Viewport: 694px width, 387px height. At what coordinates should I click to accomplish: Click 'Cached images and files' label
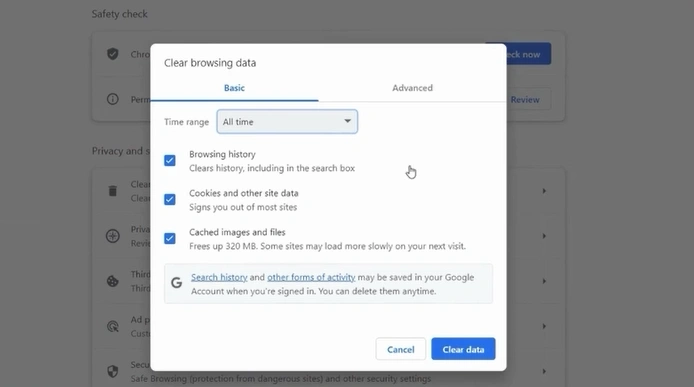click(237, 232)
